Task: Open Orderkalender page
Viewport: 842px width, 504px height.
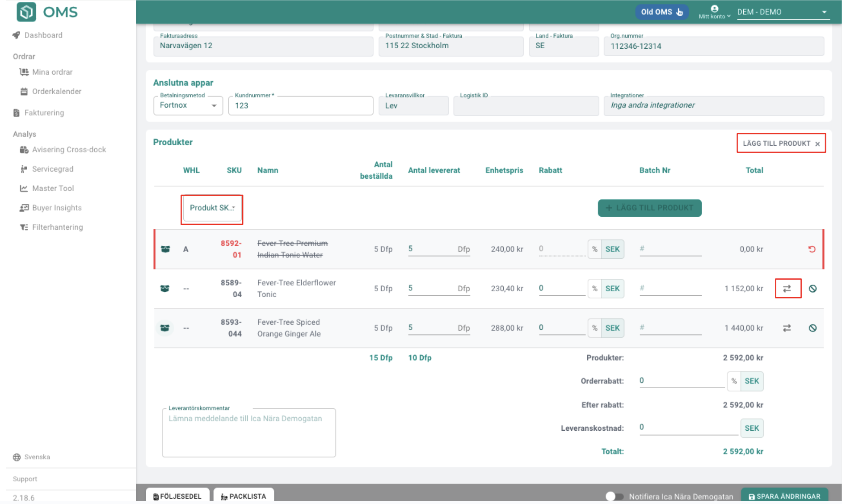Action: click(x=56, y=92)
